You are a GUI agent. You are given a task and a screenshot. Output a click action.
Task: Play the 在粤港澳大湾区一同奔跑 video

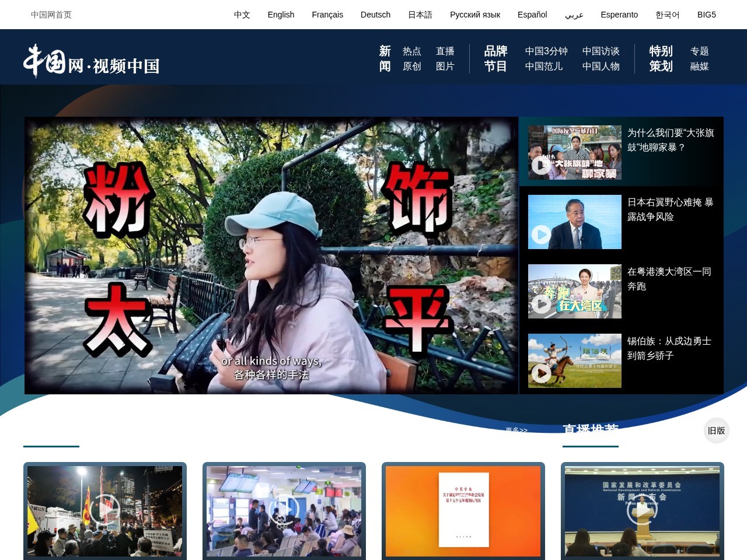coord(541,303)
